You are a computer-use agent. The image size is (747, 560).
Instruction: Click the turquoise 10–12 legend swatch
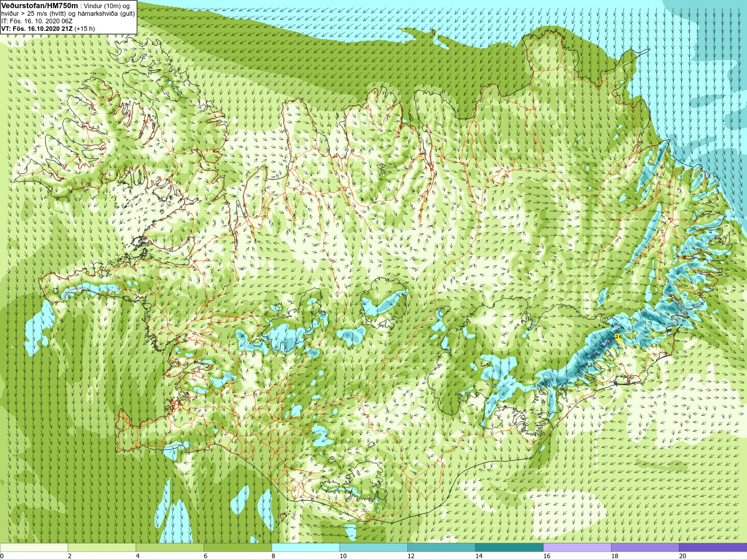tap(373, 548)
